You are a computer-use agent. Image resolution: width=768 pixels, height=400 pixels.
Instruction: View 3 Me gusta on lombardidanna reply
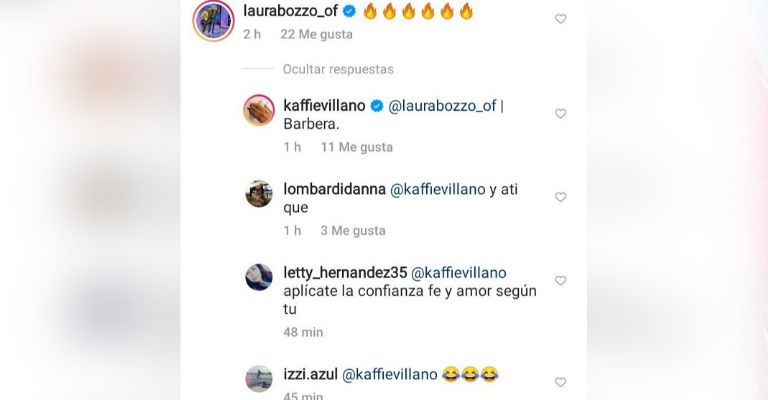pos(353,231)
